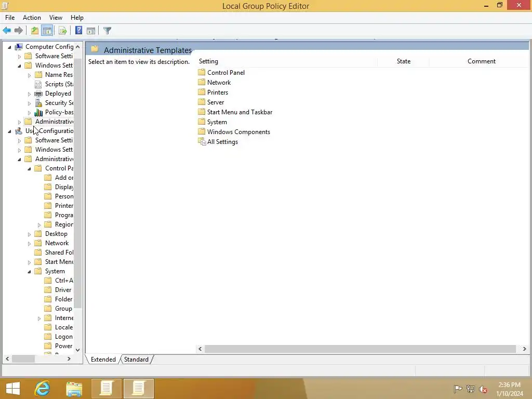Click the Back arrow toolbar icon
The height and width of the screenshot is (399, 532).
tap(7, 31)
